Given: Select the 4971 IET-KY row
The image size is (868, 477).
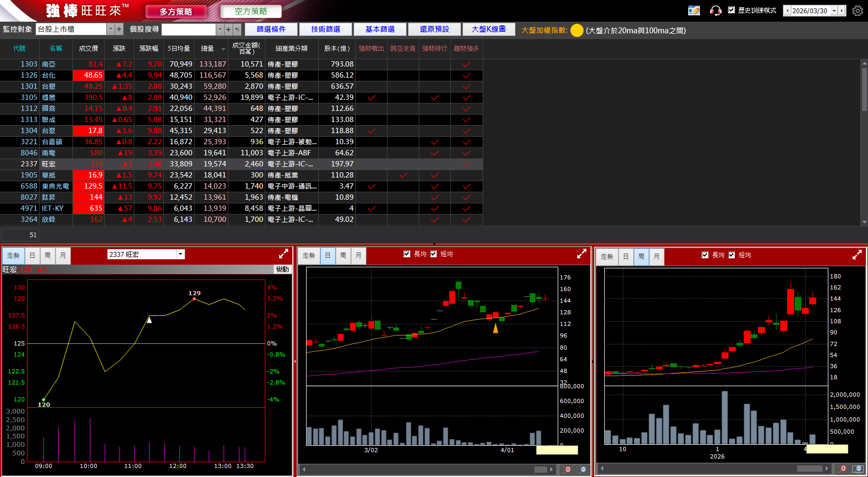Looking at the screenshot, I should pos(241,209).
